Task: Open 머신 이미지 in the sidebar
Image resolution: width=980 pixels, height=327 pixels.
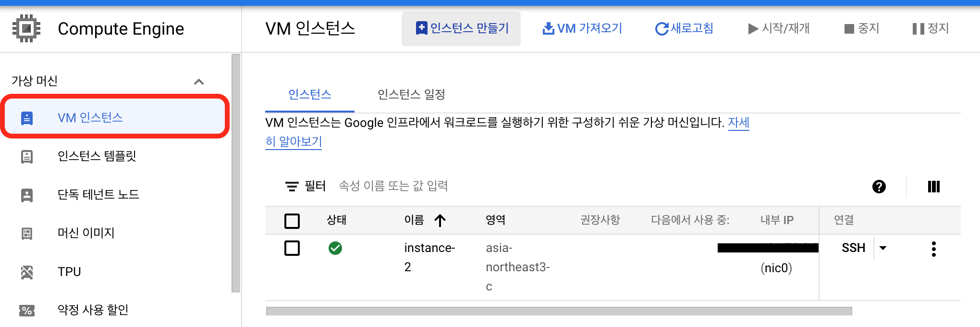Action: pyautogui.click(x=115, y=233)
